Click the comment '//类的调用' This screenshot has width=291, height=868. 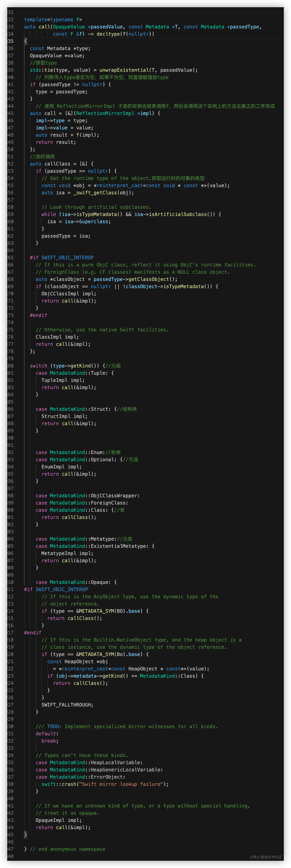pos(42,157)
